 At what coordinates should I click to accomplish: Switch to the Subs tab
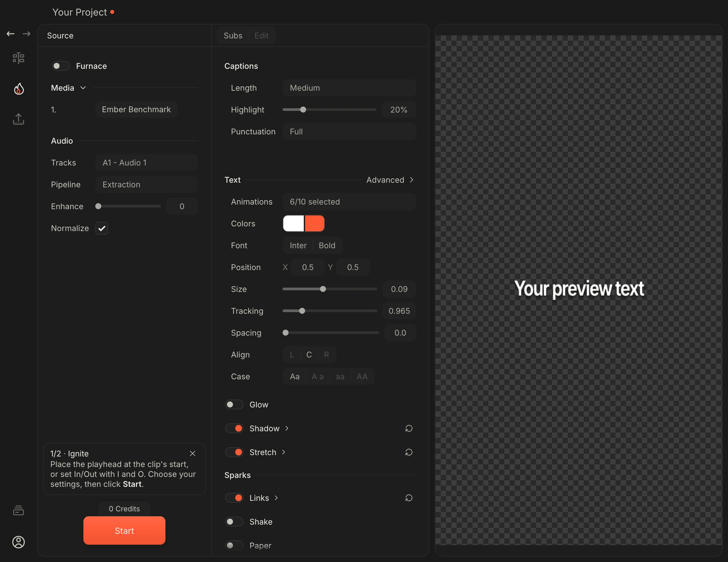pyautogui.click(x=233, y=36)
